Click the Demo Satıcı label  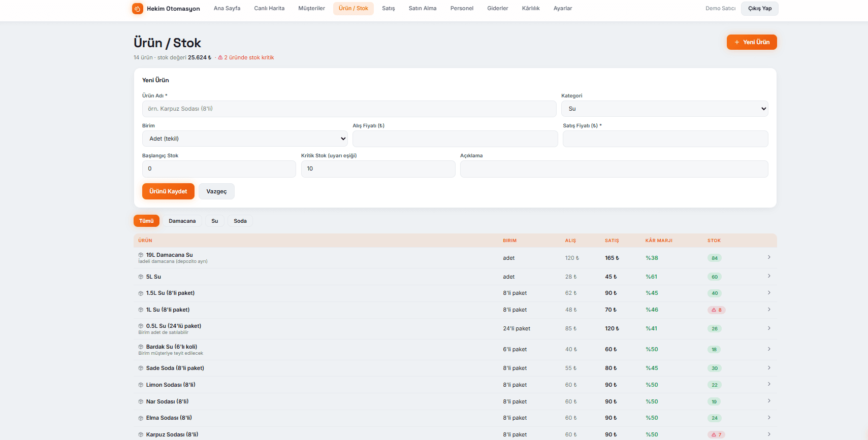[x=720, y=9]
